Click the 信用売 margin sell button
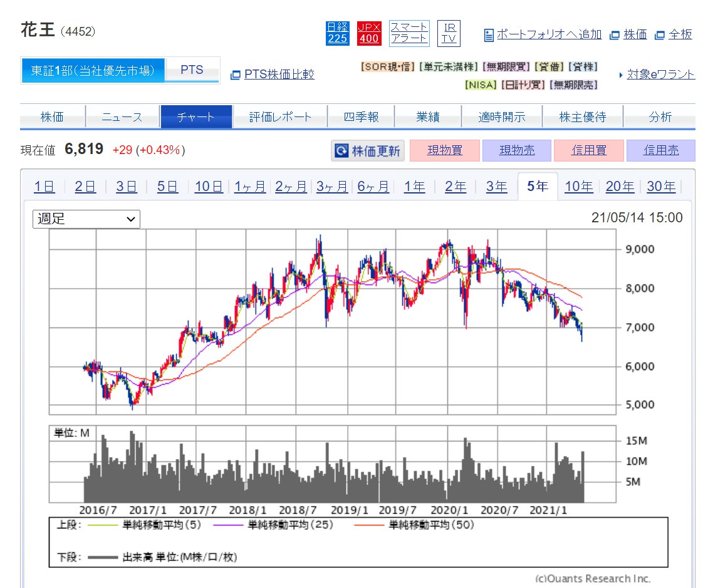Viewport: 703px width, 588px height. pos(661,150)
